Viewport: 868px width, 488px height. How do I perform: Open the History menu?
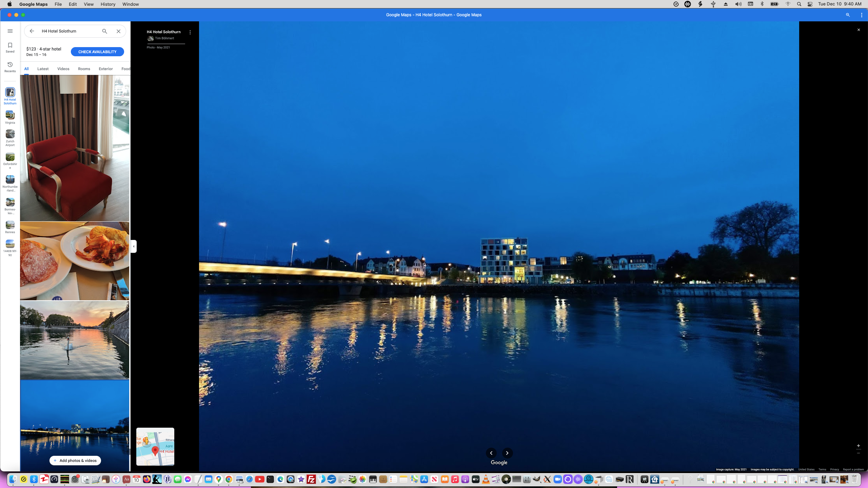pyautogui.click(x=108, y=4)
